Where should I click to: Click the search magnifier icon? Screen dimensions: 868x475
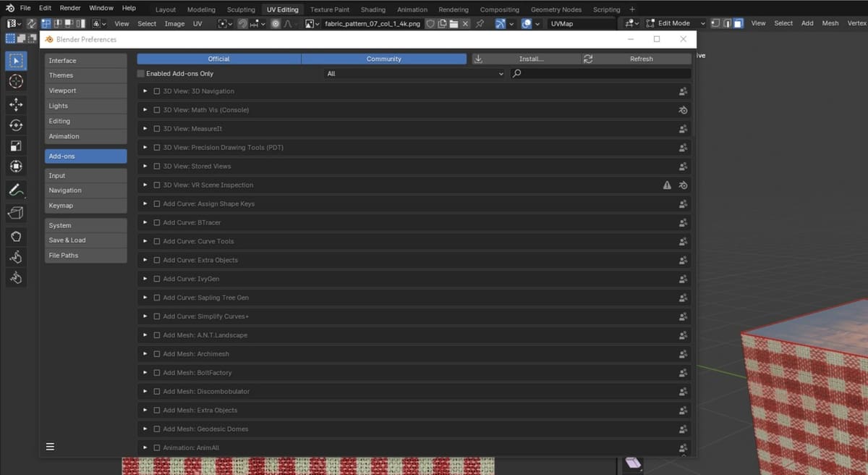pos(517,73)
